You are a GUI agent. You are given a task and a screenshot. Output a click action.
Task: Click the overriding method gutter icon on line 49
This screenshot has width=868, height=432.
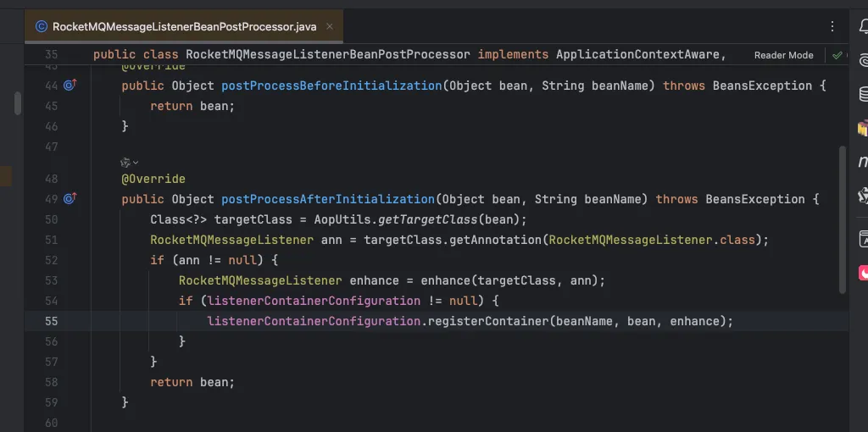click(70, 199)
